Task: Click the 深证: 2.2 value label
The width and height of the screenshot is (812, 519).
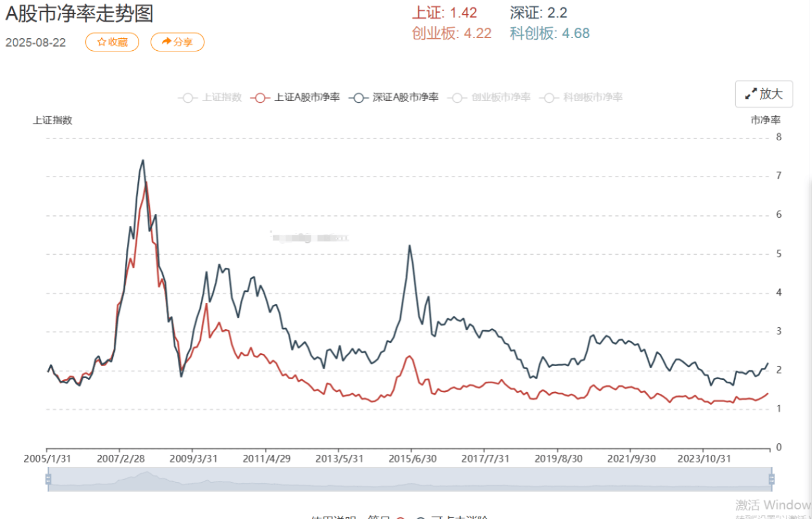Action: click(x=539, y=13)
